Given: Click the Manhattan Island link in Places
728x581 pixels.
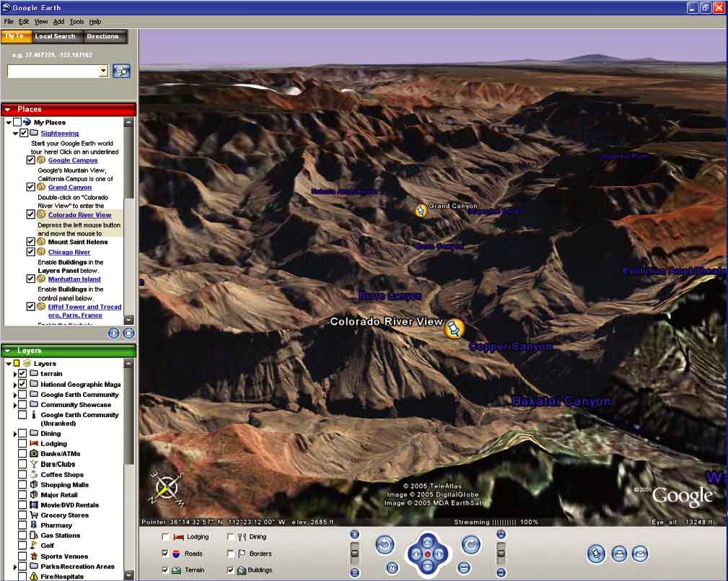Looking at the screenshot, I should click(74, 279).
